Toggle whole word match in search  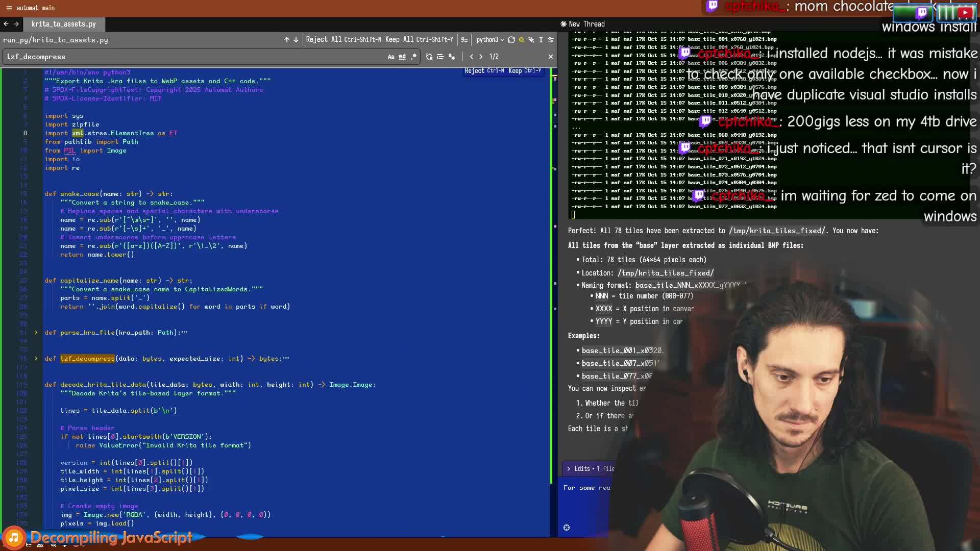402,57
